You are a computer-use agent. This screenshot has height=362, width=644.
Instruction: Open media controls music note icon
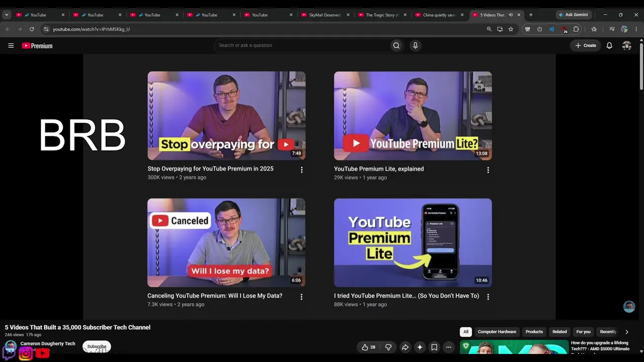(x=612, y=29)
